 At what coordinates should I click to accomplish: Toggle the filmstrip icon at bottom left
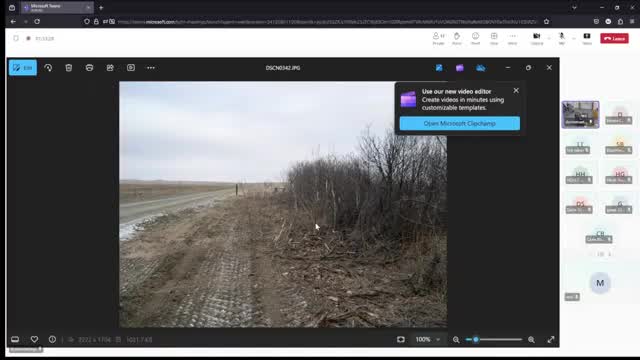(x=15, y=339)
